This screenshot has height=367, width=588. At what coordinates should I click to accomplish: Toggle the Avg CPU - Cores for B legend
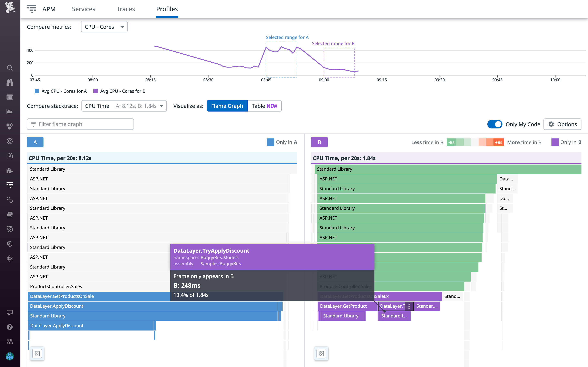[x=119, y=91]
